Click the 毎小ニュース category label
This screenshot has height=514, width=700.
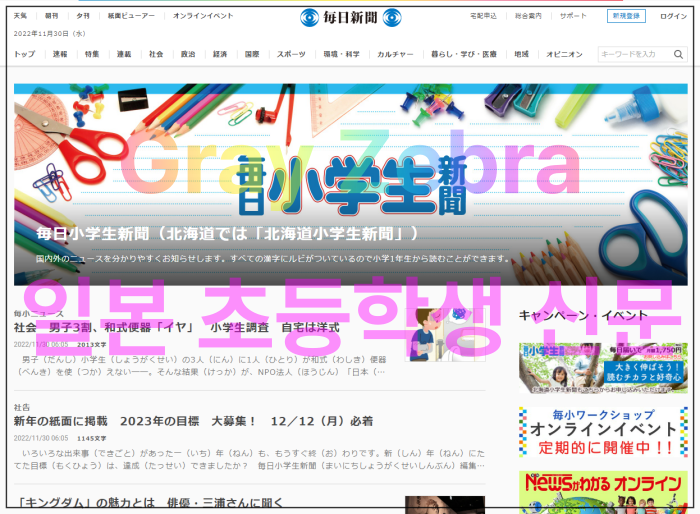tap(38, 314)
